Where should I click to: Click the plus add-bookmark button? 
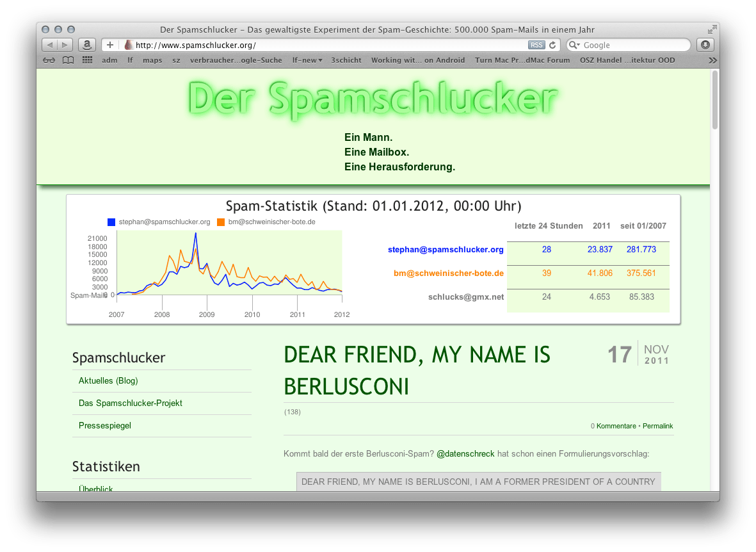[x=110, y=45]
